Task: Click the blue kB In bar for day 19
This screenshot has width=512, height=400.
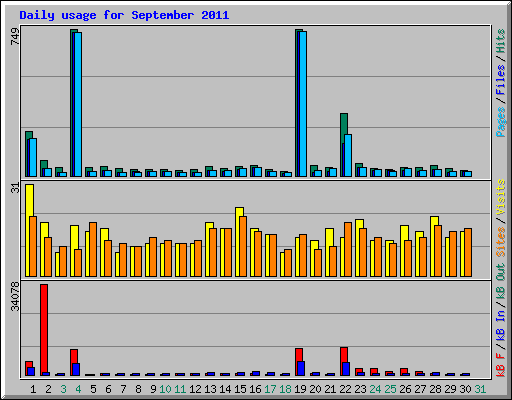Action: (x=301, y=368)
